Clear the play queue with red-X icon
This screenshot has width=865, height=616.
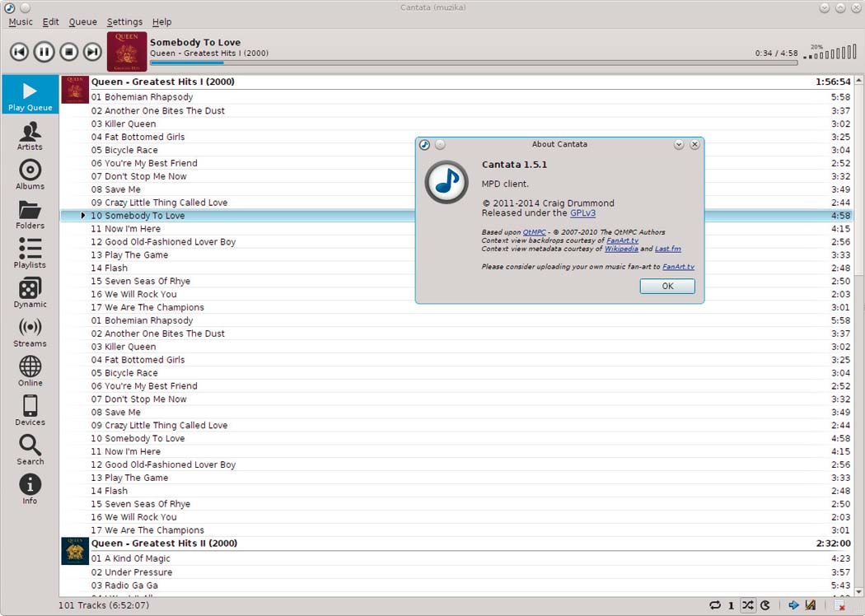[839, 605]
